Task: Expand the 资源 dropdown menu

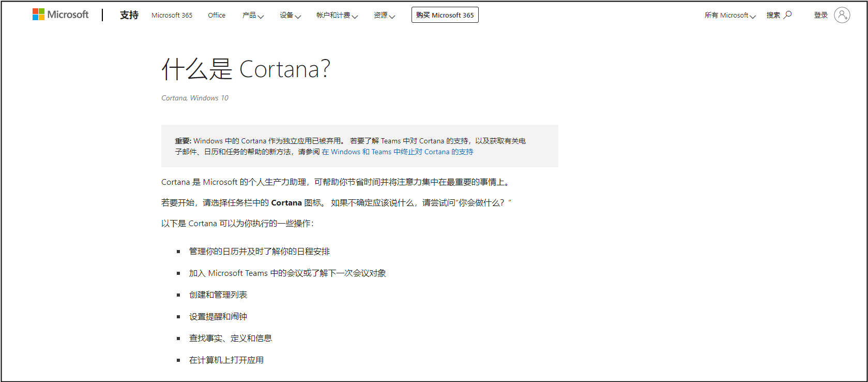Action: click(384, 15)
